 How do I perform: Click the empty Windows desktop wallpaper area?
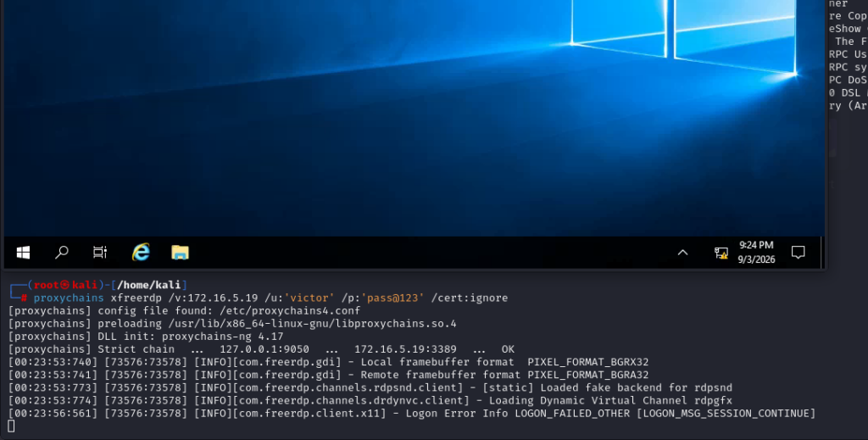[x=332, y=122]
